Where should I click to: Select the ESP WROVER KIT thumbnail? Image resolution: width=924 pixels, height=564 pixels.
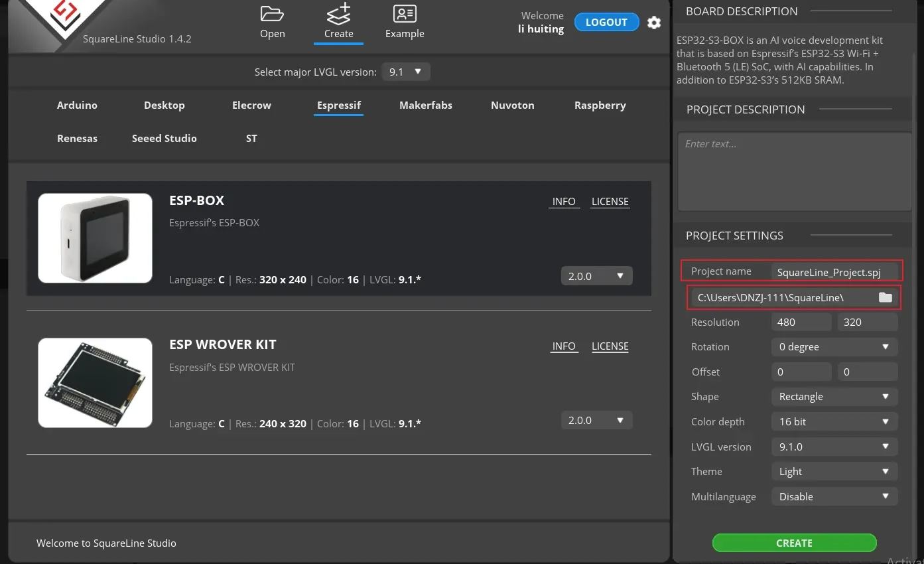click(x=96, y=383)
